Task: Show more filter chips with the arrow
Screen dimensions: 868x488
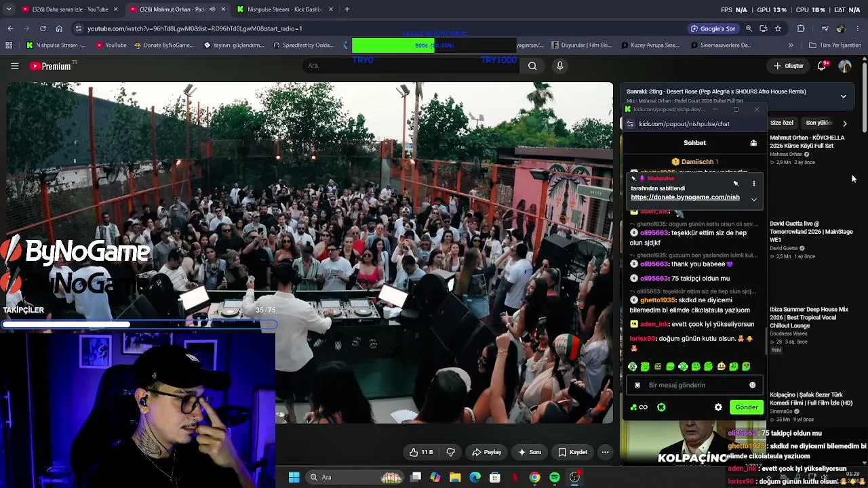Action: point(844,123)
